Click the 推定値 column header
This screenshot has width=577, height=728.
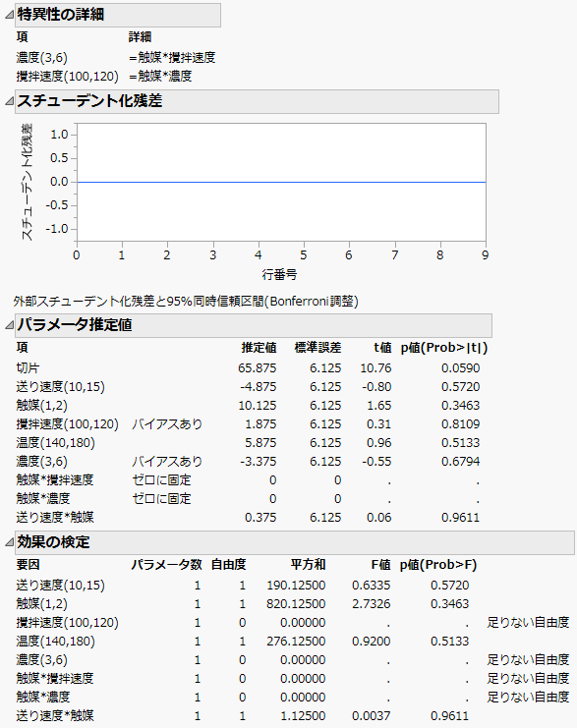(259, 348)
